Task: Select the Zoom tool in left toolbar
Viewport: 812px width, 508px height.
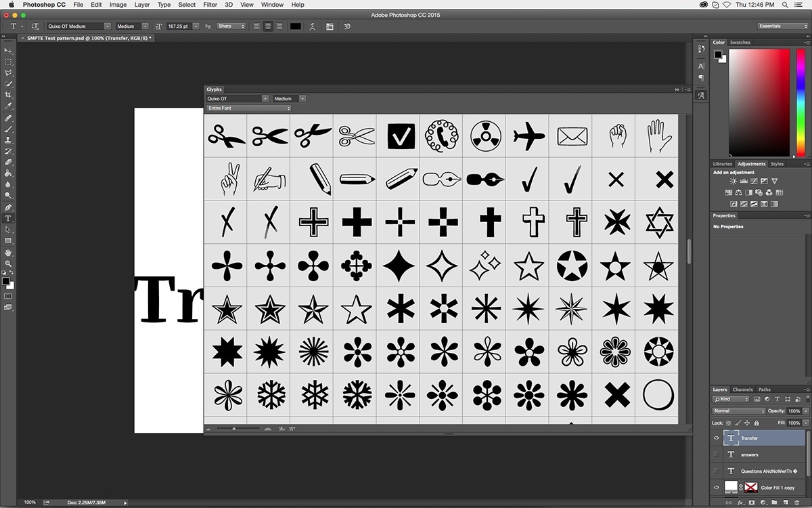Action: tap(8, 263)
